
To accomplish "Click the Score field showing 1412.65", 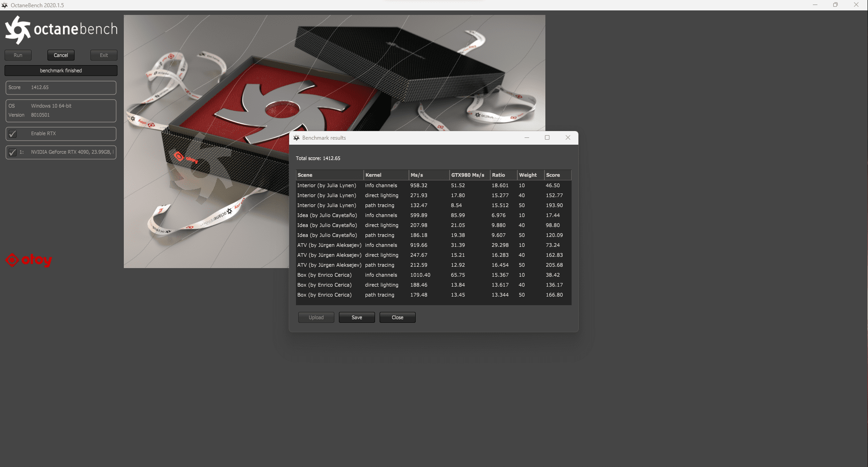I will (x=61, y=88).
